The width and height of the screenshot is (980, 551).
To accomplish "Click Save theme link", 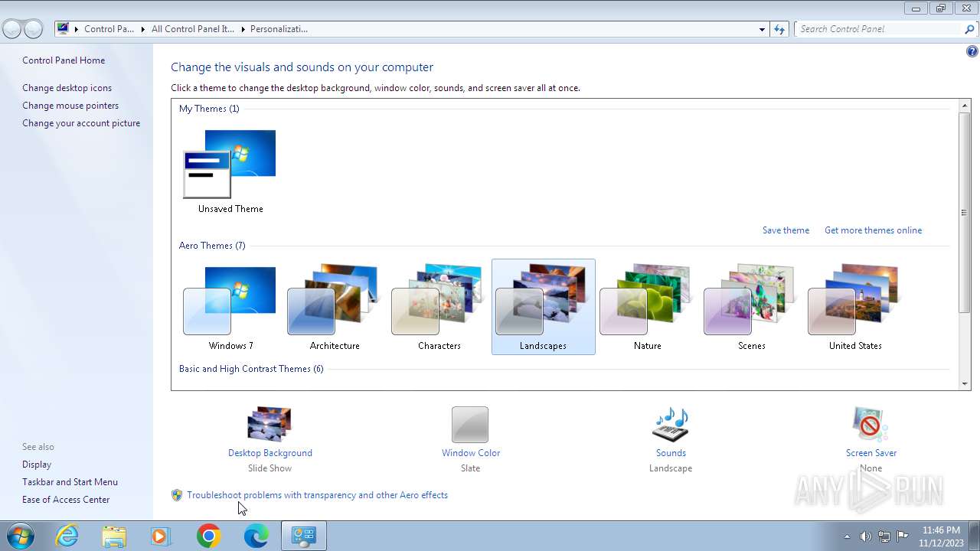I will [x=786, y=230].
